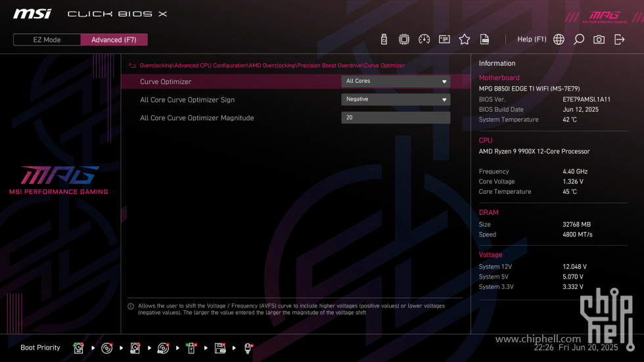Select network boot device icon

tap(248, 348)
